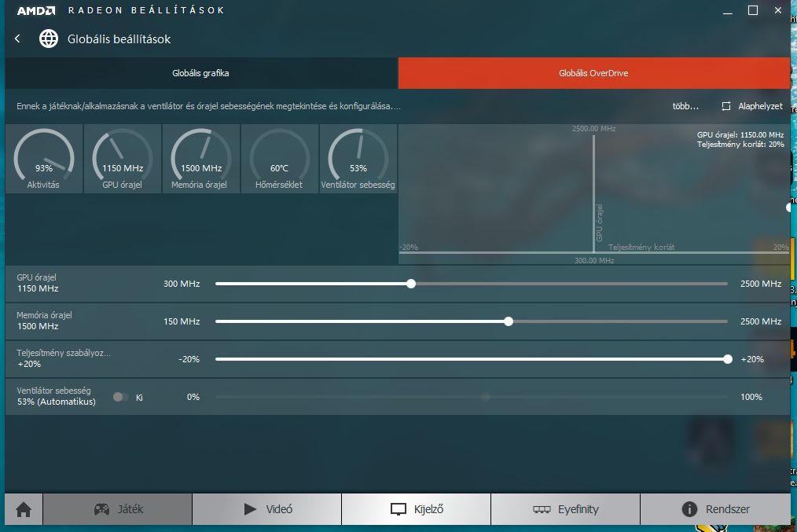Click the Memória órajel slider handle
797x532 pixels.
point(509,321)
